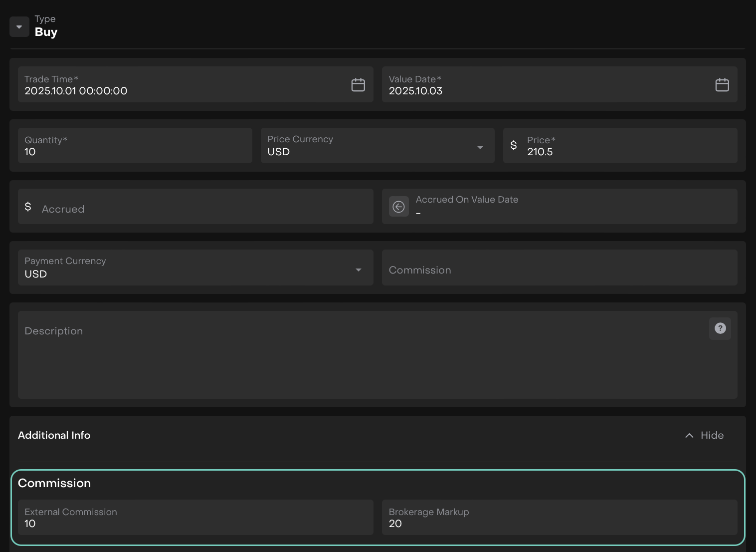
Task: Open the Trade Time calendar picker
Action: click(358, 85)
